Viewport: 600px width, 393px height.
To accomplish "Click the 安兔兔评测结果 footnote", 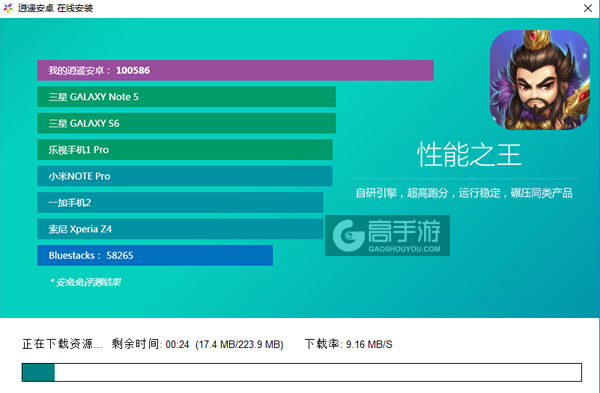I will [x=85, y=282].
